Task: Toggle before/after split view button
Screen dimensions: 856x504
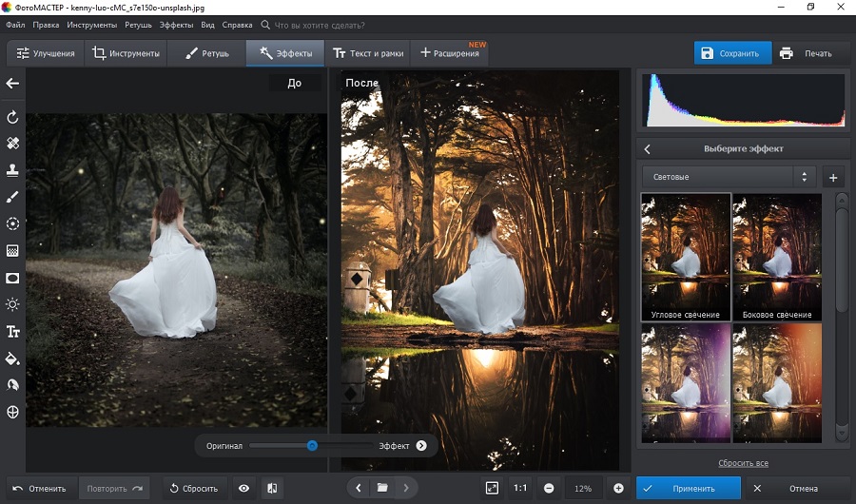Action: point(272,488)
